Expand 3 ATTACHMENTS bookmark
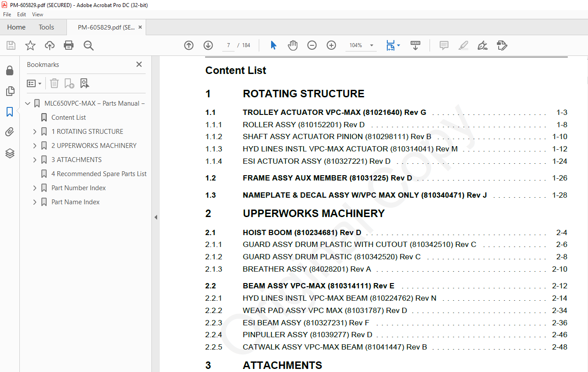The height and width of the screenshot is (372, 588). (x=35, y=160)
